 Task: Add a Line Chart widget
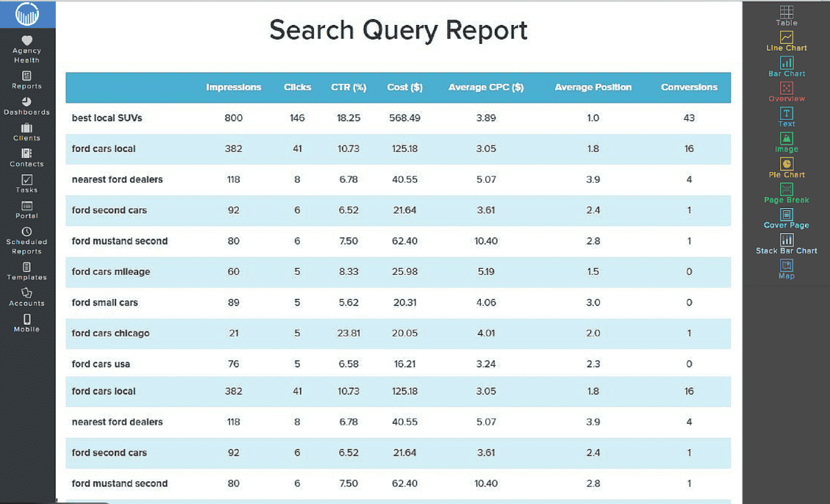click(786, 37)
